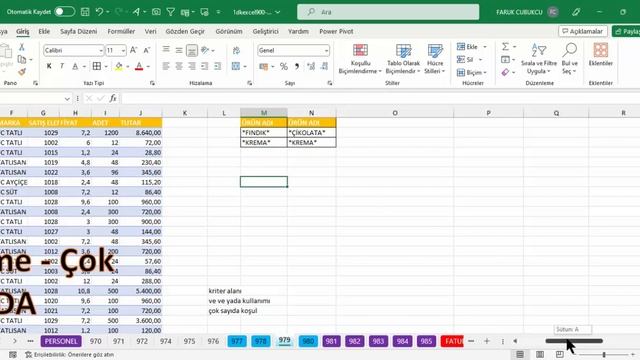Open the font size dropdown showing 11
The width and height of the screenshot is (640, 360).
(123, 50)
